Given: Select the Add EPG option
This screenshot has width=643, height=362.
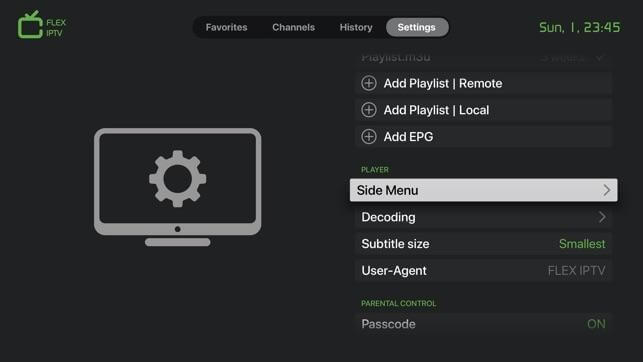Looking at the screenshot, I should (483, 137).
